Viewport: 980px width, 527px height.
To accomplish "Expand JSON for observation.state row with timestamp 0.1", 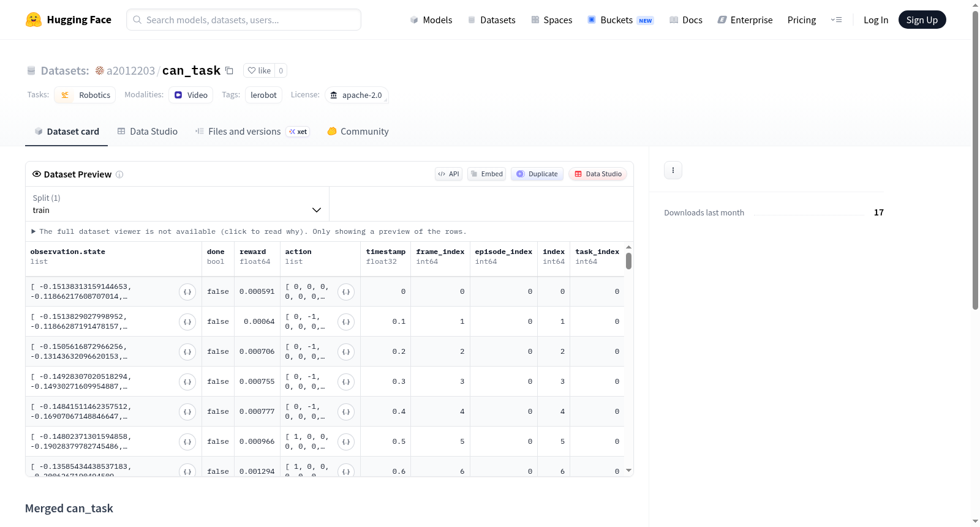I will [187, 322].
